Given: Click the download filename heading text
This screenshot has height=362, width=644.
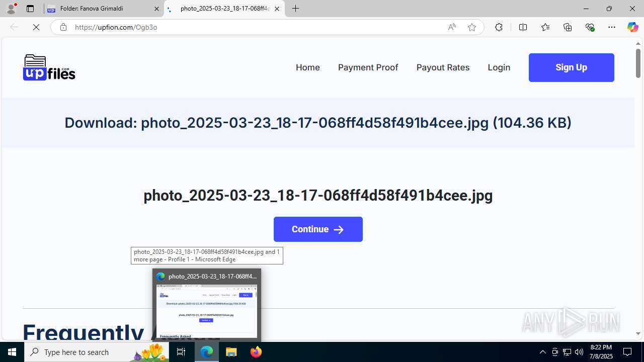Looking at the screenshot, I should click(x=318, y=123).
